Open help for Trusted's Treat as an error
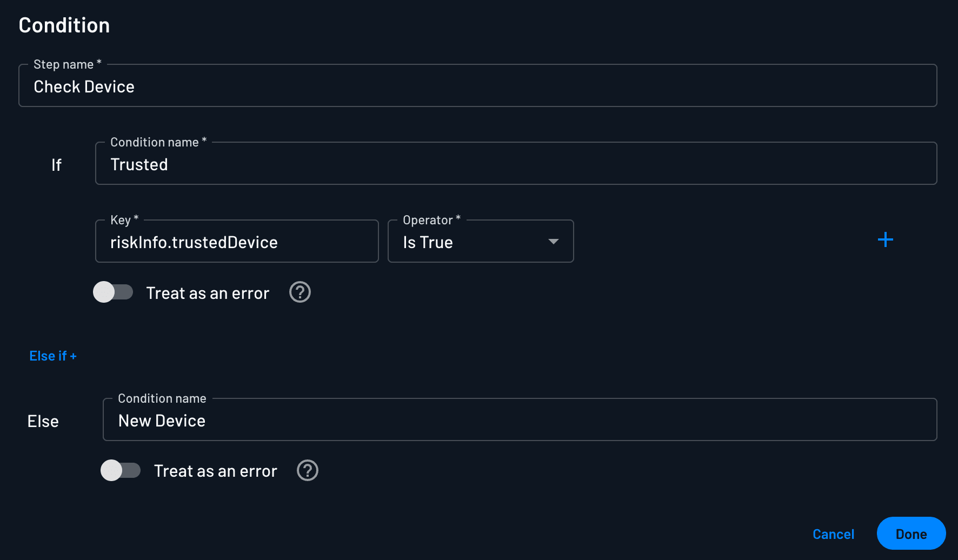958x560 pixels. (300, 292)
